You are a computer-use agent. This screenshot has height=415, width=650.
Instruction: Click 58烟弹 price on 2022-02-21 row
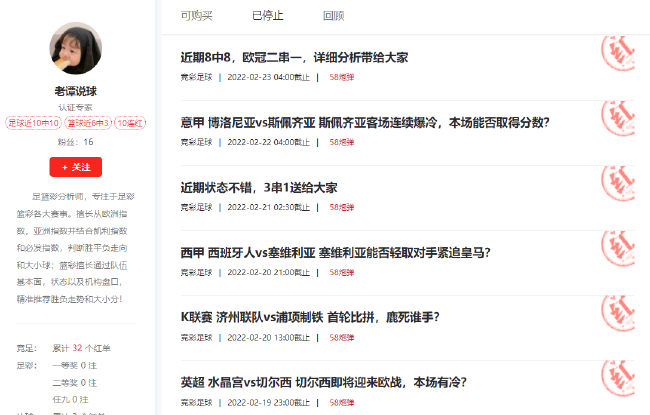342,207
